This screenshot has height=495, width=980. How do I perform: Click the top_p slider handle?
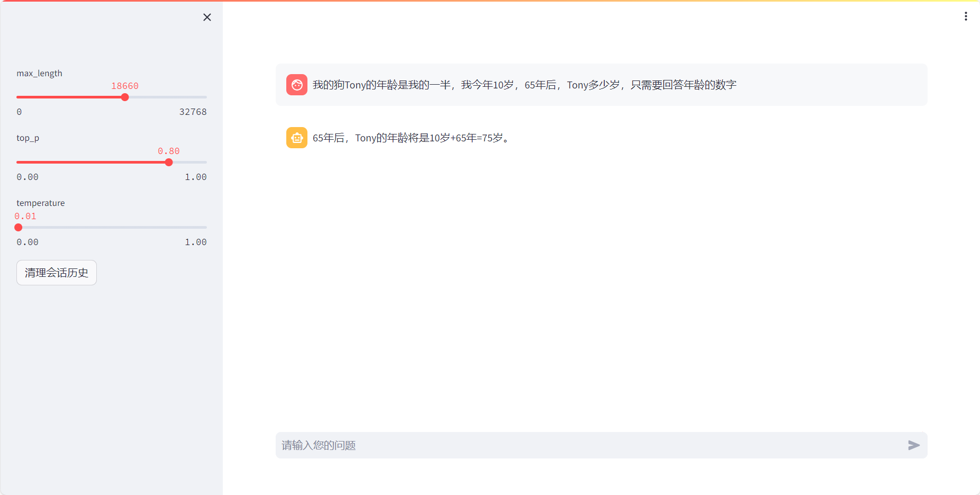click(x=169, y=163)
